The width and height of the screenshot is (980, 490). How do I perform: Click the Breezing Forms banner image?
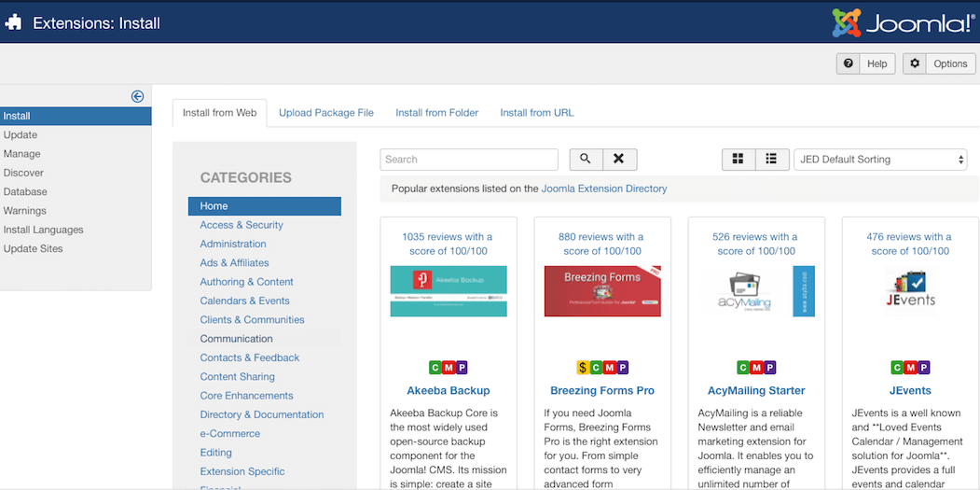(x=602, y=291)
